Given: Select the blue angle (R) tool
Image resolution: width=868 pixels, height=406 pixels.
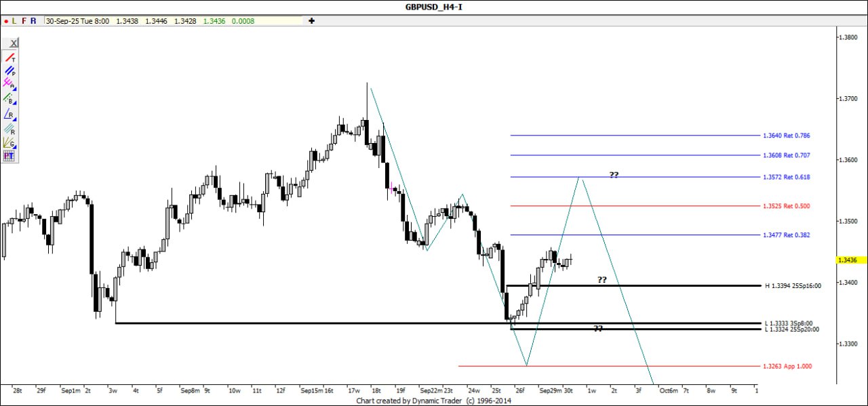Looking at the screenshot, I should 9,113.
